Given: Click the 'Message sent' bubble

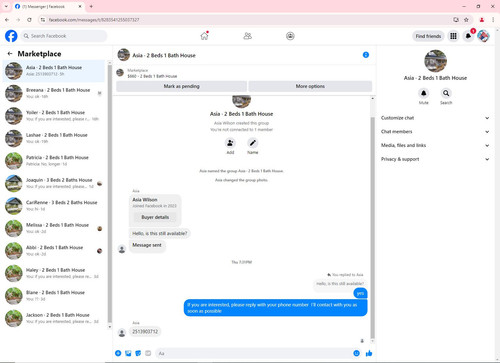Looking at the screenshot, I should coord(147,245).
